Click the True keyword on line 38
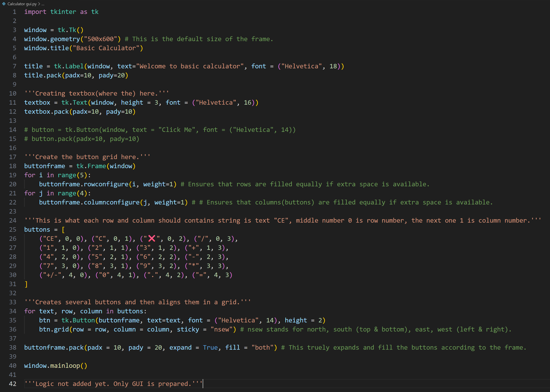 210,348
